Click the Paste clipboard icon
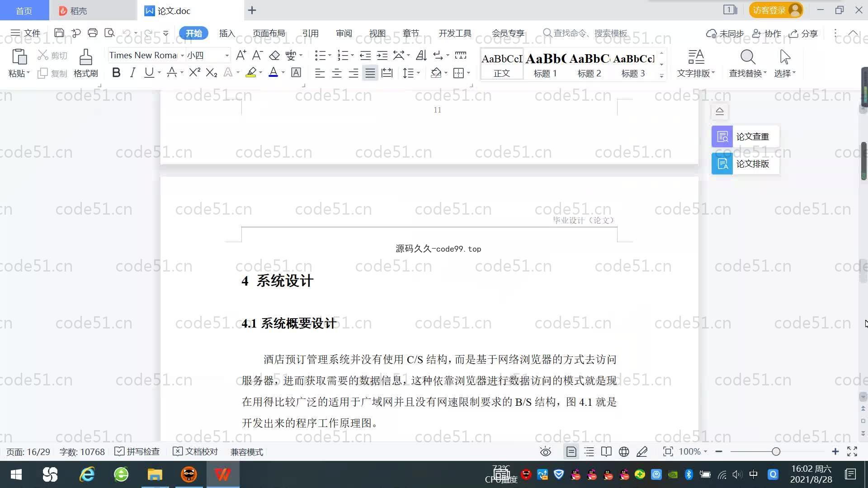 19,57
